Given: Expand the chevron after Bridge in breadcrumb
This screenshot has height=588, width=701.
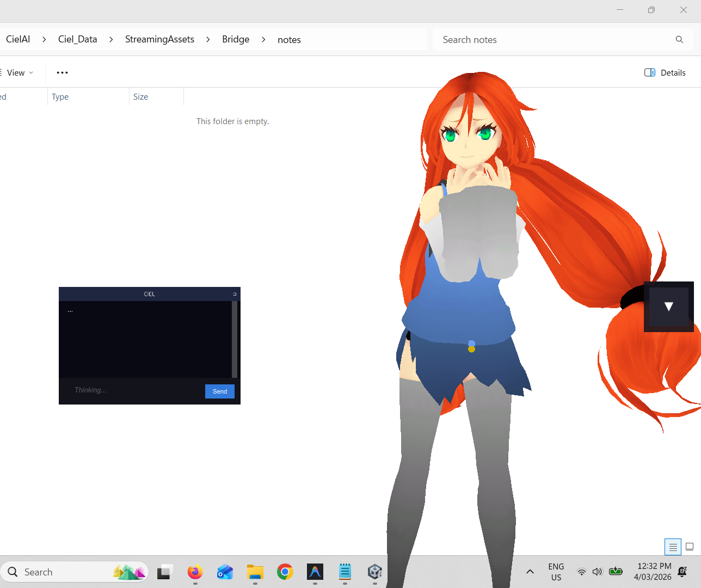Looking at the screenshot, I should [x=263, y=40].
